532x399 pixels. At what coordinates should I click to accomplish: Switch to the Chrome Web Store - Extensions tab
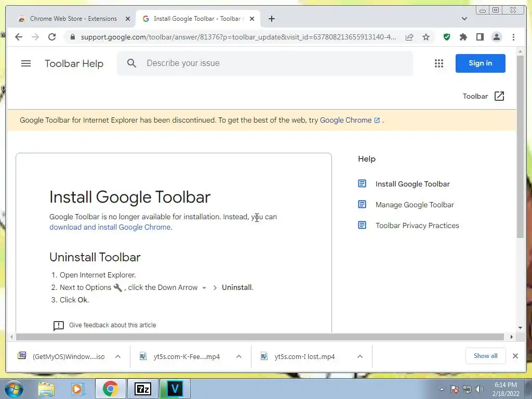(x=73, y=19)
